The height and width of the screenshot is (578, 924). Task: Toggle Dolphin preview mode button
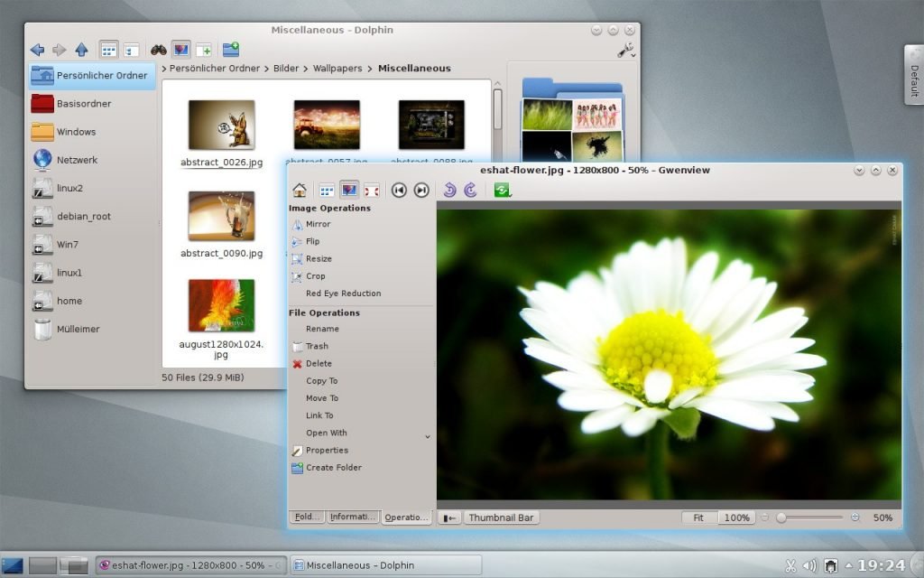point(180,50)
